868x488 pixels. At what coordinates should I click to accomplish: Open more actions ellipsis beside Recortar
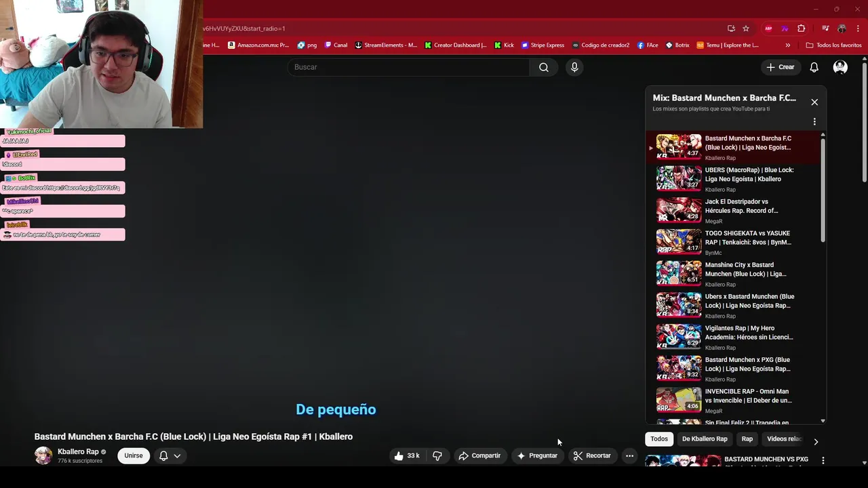pos(629,455)
